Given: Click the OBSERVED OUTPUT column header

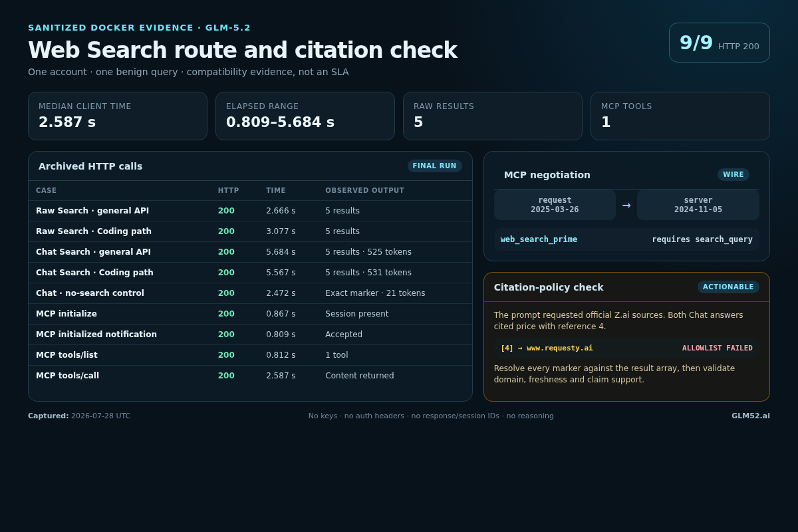Looking at the screenshot, I should click(x=364, y=190).
